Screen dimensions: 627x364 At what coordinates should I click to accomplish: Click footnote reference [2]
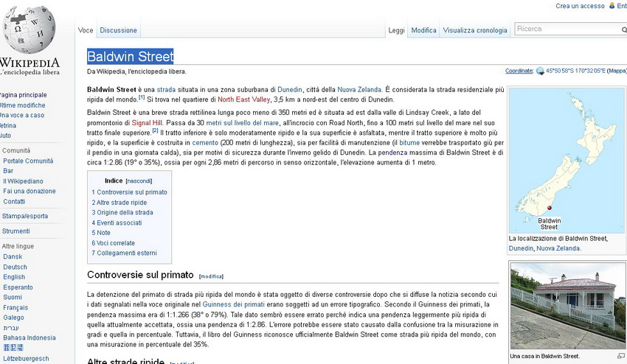point(155,130)
